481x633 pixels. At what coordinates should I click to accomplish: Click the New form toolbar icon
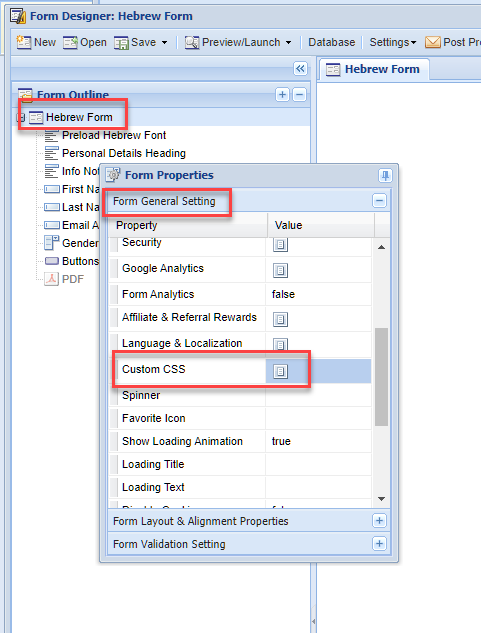pyautogui.click(x=23, y=42)
